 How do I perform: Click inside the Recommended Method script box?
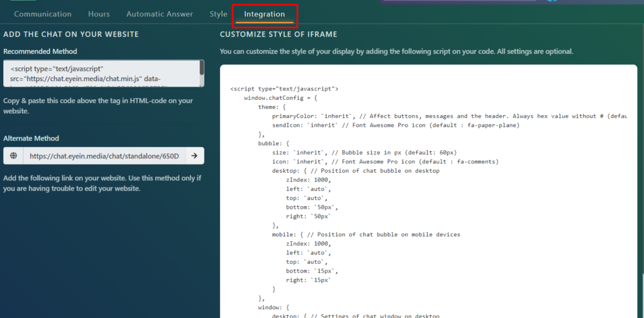(x=101, y=74)
